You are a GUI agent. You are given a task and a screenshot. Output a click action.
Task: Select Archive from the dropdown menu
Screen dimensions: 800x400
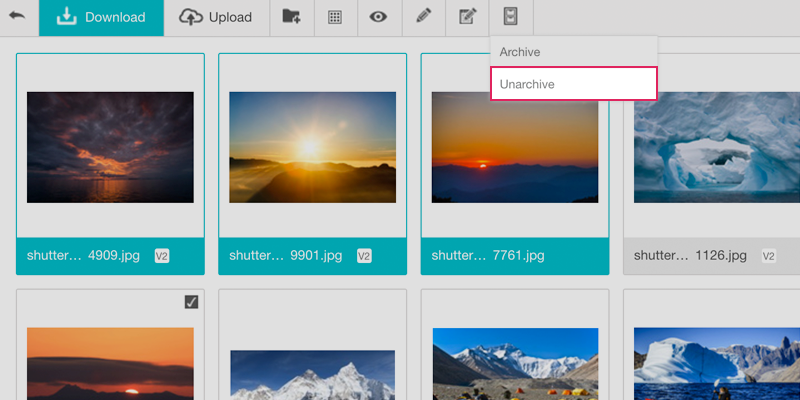pos(574,52)
